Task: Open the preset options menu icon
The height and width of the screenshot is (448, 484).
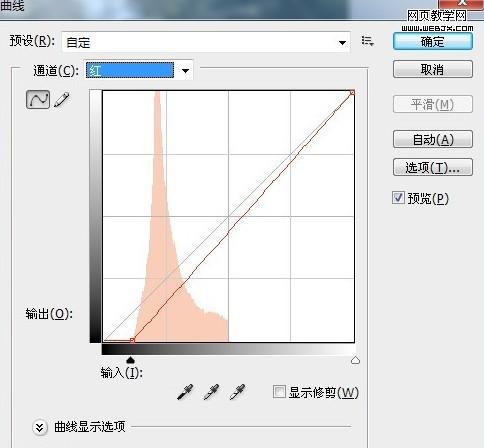Action: coord(367,41)
